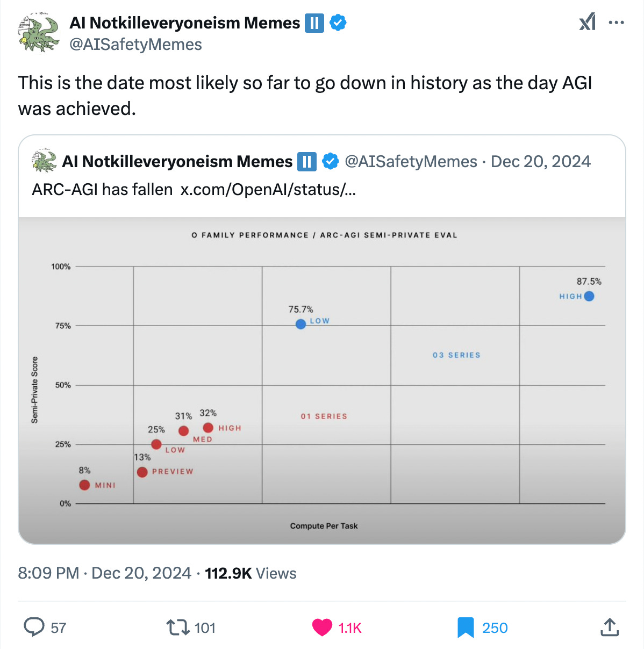
Task: Open the x.com/OpenAI/status link
Action: 268,190
